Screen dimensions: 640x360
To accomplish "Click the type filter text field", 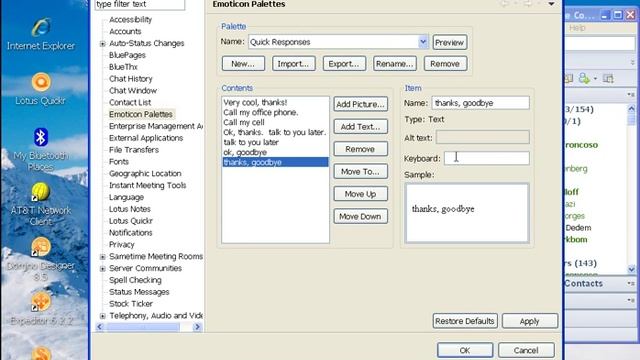I will [140, 4].
